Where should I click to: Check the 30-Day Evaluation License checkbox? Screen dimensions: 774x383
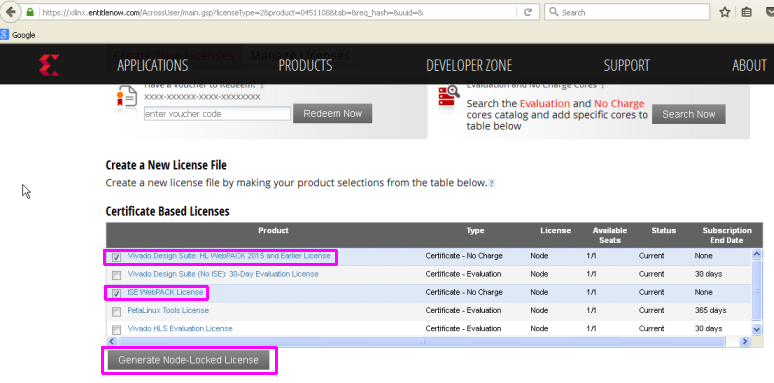point(116,275)
